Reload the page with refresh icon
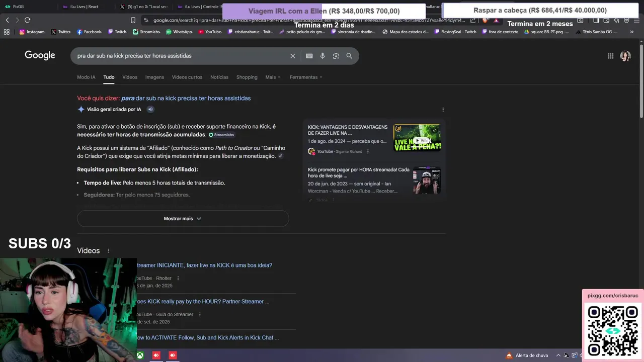The height and width of the screenshot is (362, 644). 27,20
